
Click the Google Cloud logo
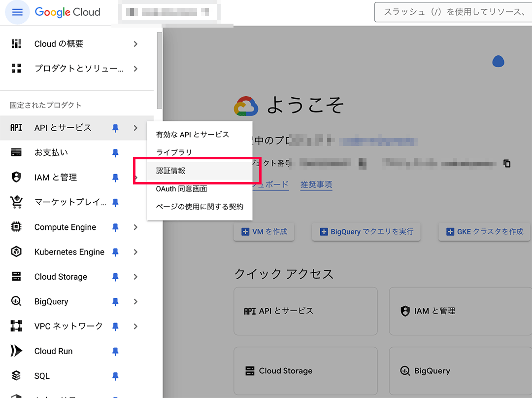67,12
